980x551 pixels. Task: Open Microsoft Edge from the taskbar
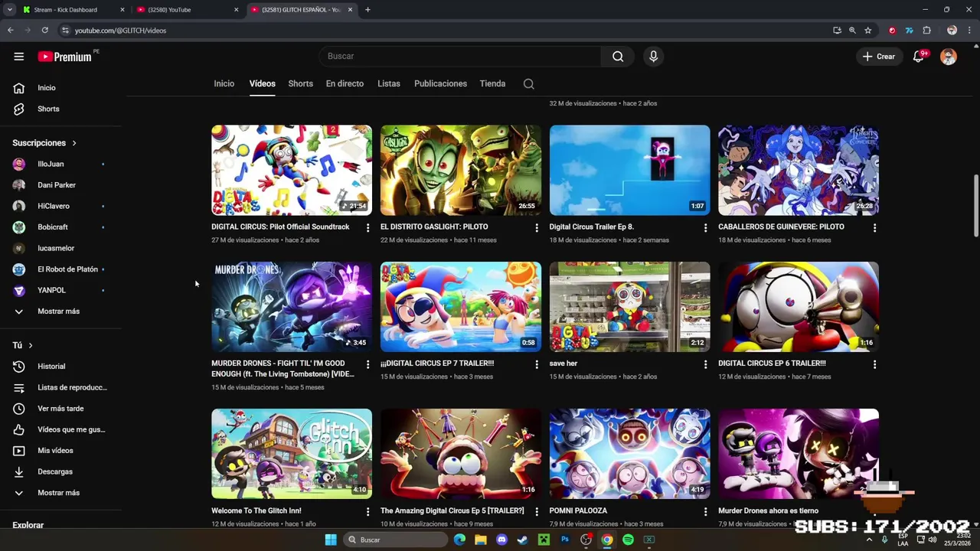[459, 540]
